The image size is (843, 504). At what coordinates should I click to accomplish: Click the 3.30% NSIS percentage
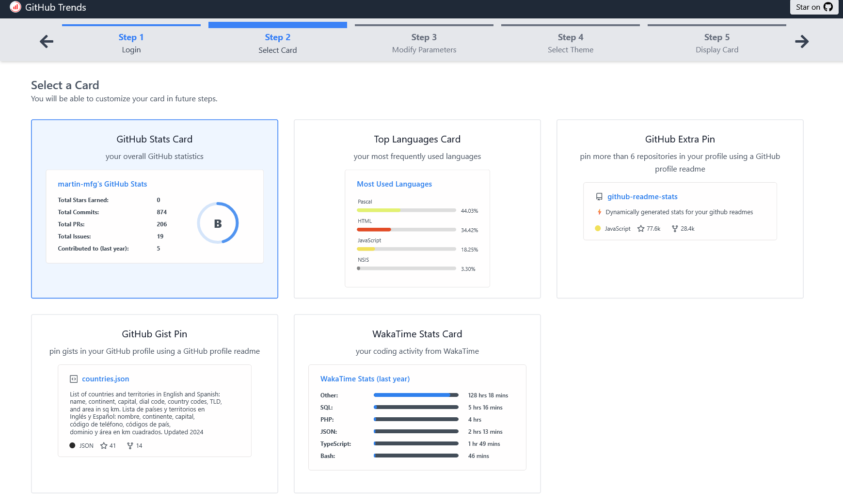(468, 269)
